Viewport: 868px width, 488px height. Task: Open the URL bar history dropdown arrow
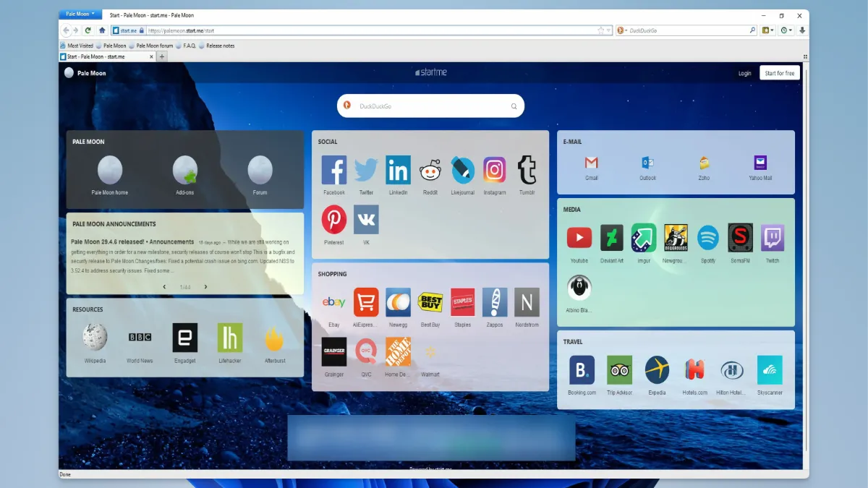point(608,30)
